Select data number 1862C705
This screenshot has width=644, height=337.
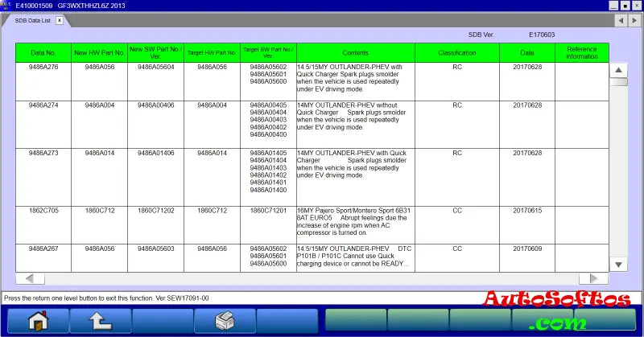pos(43,211)
